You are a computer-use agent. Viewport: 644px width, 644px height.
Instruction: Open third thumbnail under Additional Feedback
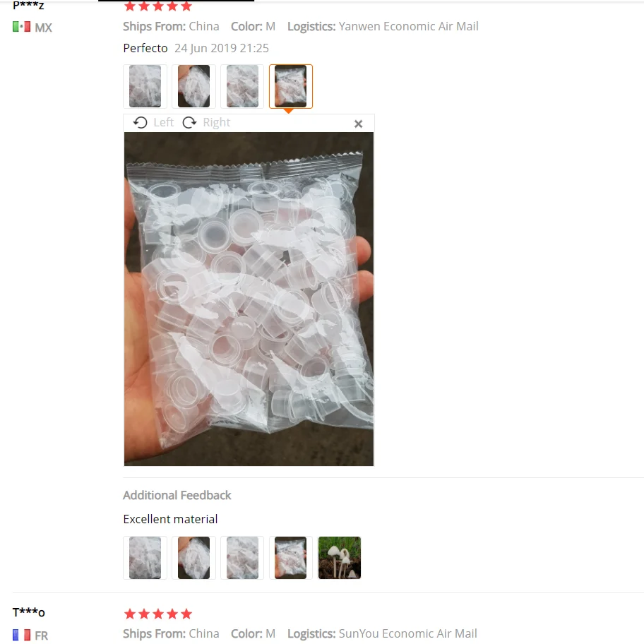[x=242, y=558]
